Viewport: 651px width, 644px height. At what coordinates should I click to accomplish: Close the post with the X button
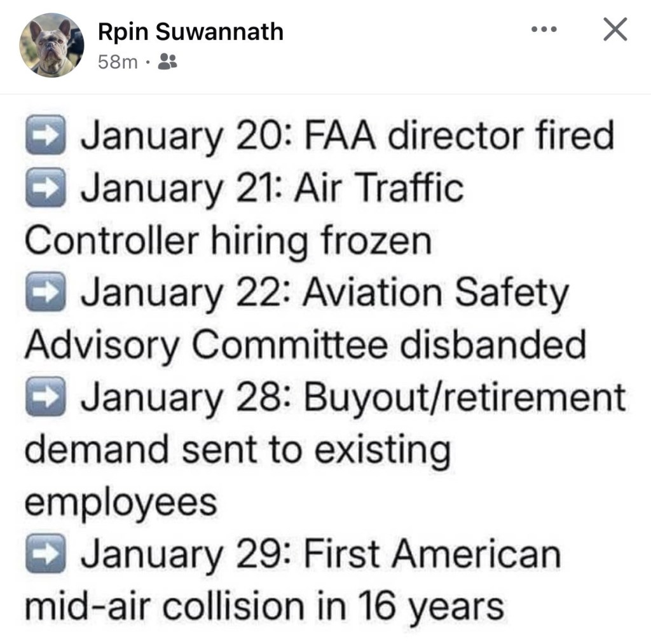(615, 29)
